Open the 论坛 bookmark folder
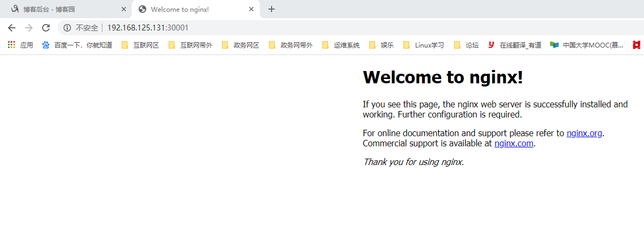This screenshot has height=235, width=644. click(466, 45)
